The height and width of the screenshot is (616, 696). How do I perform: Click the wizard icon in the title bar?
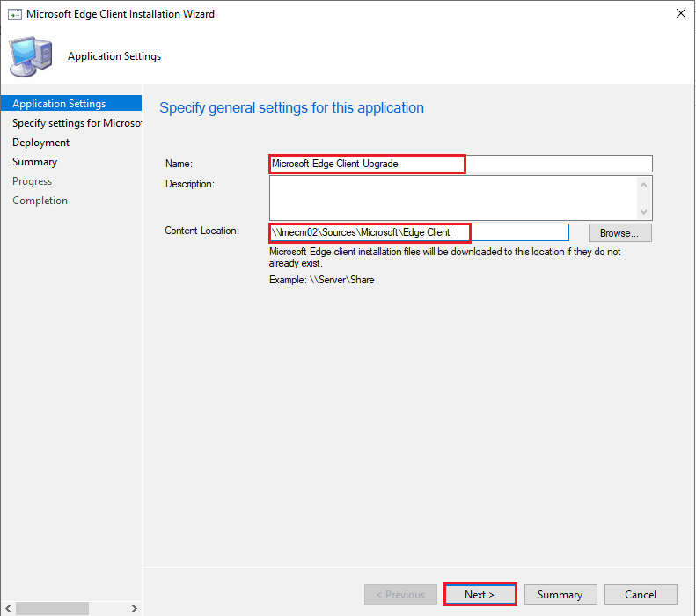(x=14, y=14)
